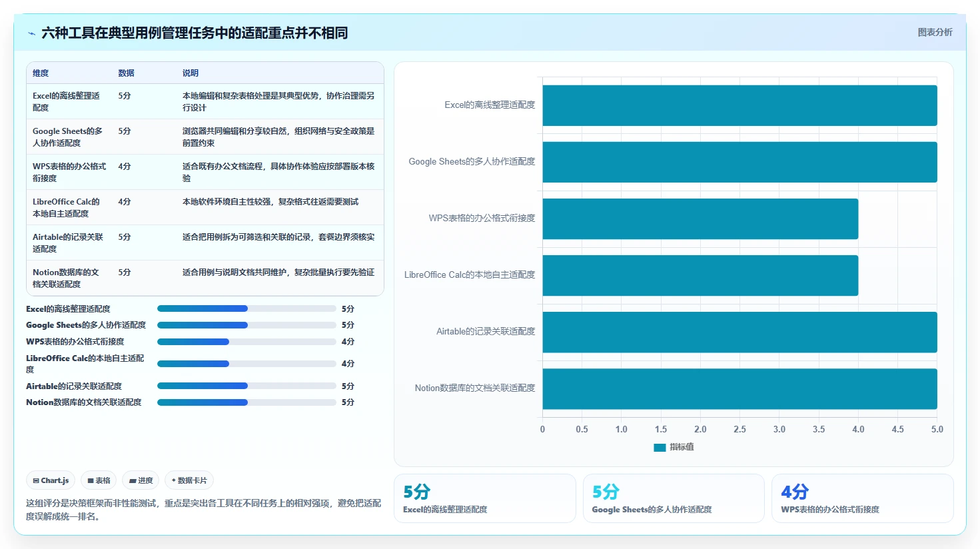The image size is (980, 549).
Task: Open the 5分 Google Sheets的多人协作适配度 data card
Action: point(674,498)
